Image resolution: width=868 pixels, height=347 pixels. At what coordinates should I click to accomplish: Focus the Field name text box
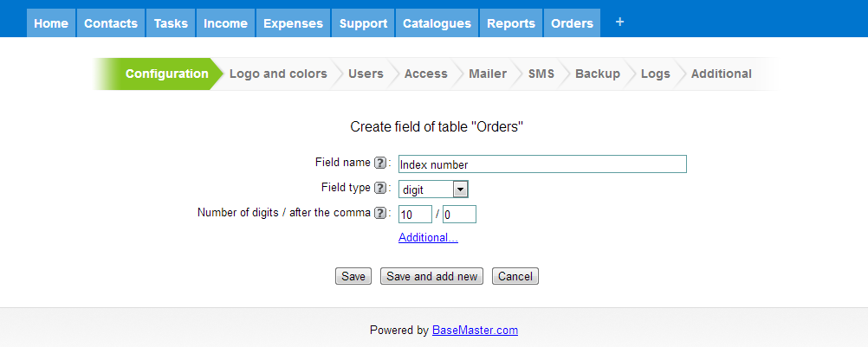(x=542, y=164)
